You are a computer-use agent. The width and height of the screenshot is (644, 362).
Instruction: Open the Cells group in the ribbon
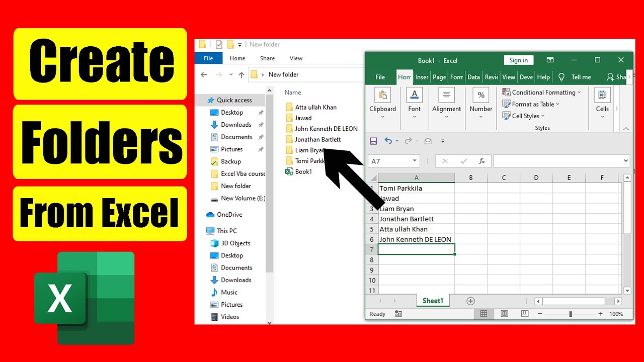[x=602, y=103]
